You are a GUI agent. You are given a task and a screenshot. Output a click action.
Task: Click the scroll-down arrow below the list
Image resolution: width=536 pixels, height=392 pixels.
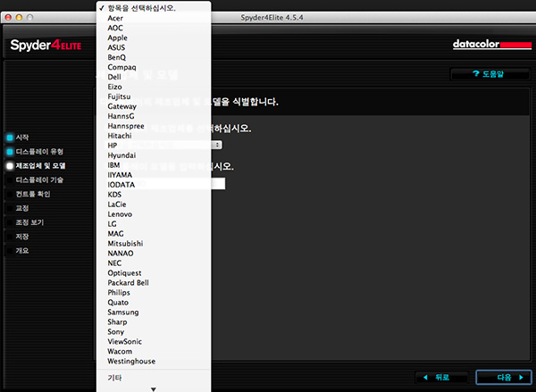pos(153,388)
